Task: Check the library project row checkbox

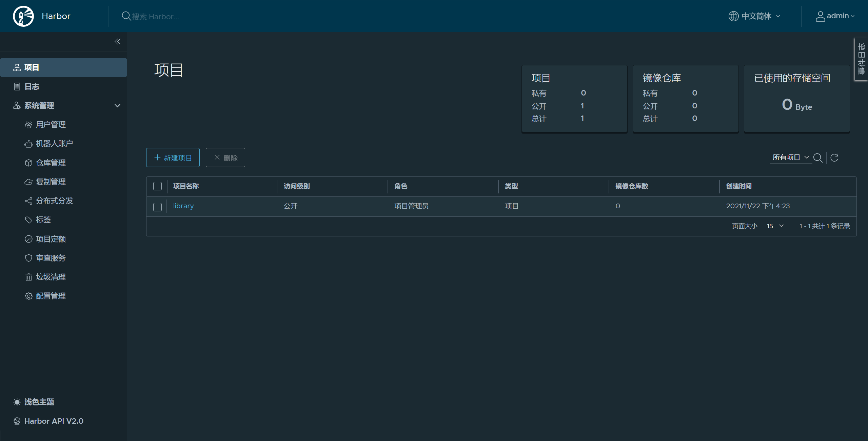Action: pyautogui.click(x=157, y=207)
